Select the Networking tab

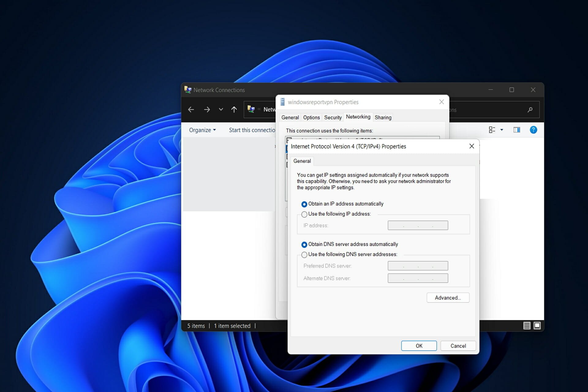pos(358,117)
